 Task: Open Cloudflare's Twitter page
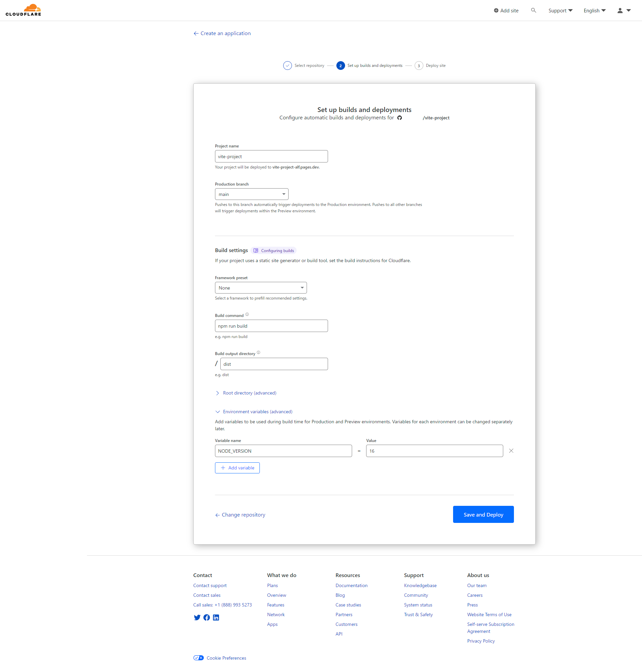197,617
